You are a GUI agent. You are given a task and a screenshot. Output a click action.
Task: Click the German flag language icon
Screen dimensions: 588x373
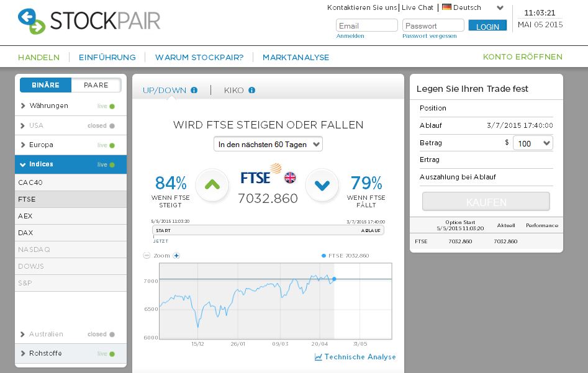tap(446, 7)
